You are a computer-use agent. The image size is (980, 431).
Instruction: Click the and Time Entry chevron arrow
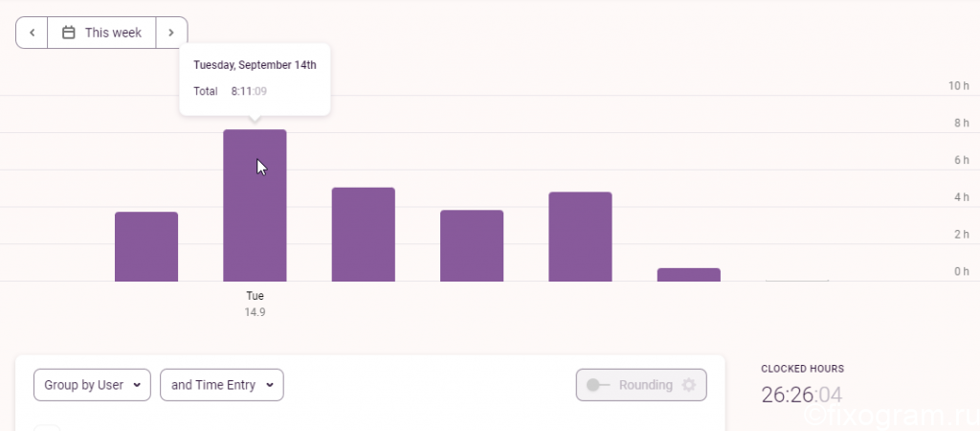(270, 385)
